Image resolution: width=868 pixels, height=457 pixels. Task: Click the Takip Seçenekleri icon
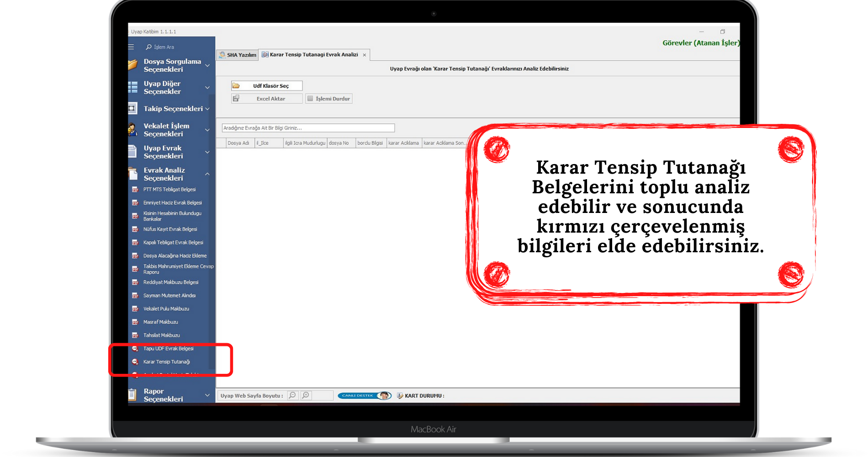click(x=132, y=108)
